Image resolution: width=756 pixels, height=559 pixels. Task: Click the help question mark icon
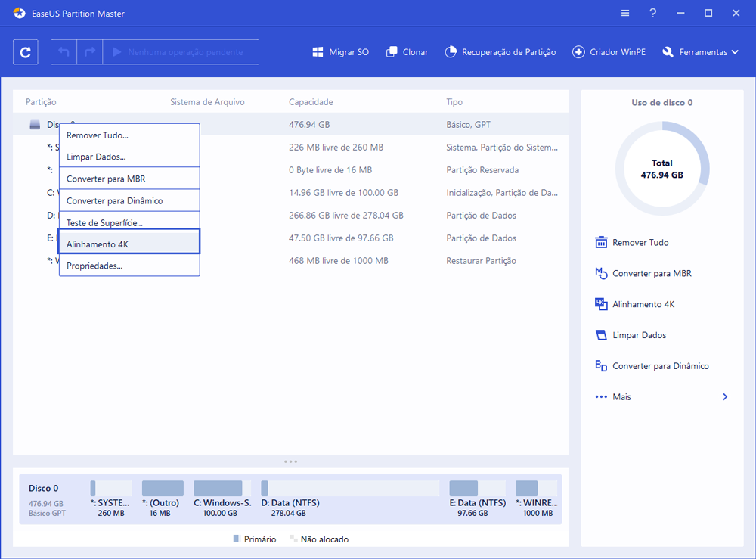pos(653,13)
